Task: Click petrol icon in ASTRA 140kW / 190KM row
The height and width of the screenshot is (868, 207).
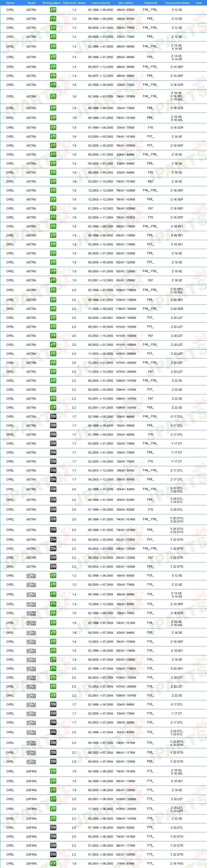Action: 53,318
